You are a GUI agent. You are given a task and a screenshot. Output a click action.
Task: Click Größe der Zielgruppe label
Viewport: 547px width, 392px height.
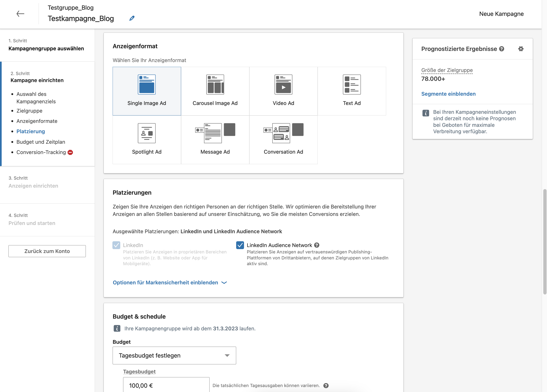pyautogui.click(x=447, y=70)
